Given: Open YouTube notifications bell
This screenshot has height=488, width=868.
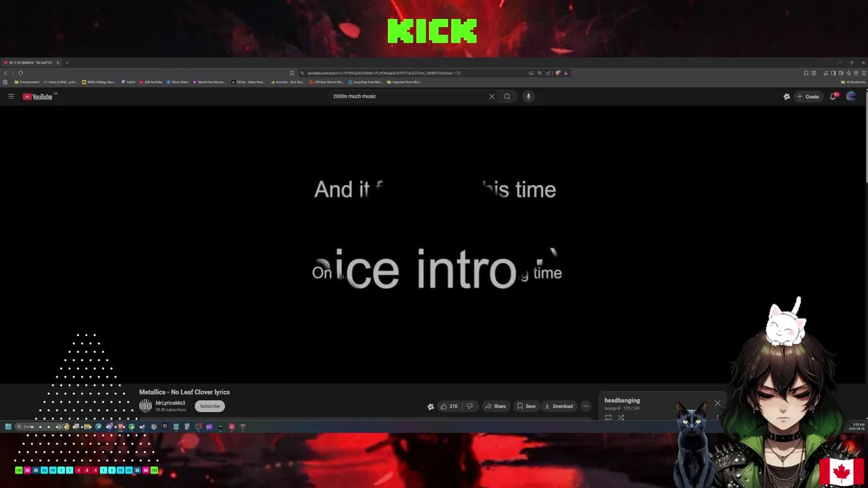Looking at the screenshot, I should click(x=833, y=96).
